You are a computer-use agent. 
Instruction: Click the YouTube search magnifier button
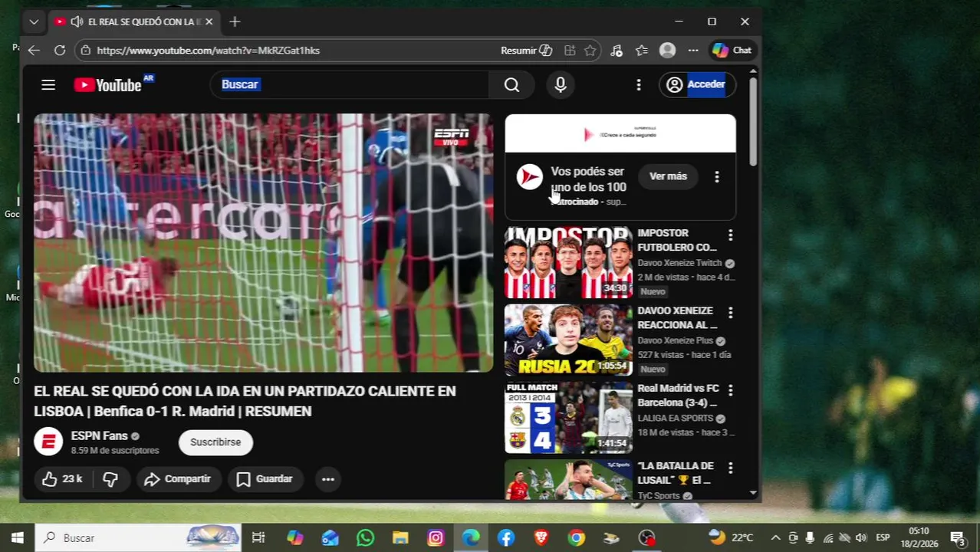511,85
